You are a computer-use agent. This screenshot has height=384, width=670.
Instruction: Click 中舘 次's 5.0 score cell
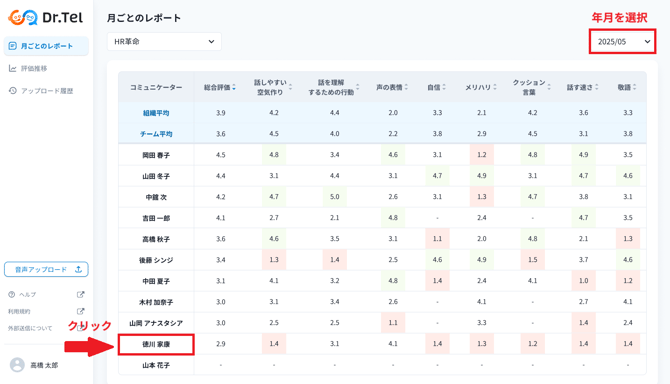pos(335,197)
